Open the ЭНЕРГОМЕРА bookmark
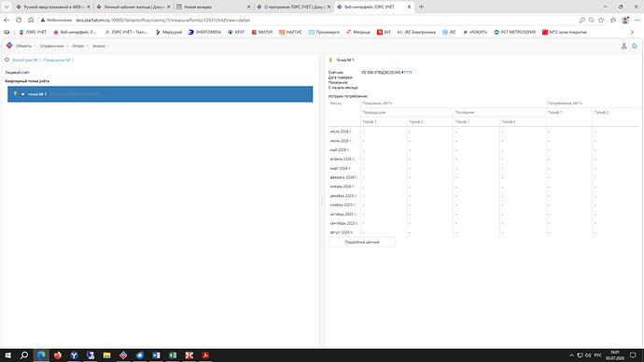 (x=204, y=32)
